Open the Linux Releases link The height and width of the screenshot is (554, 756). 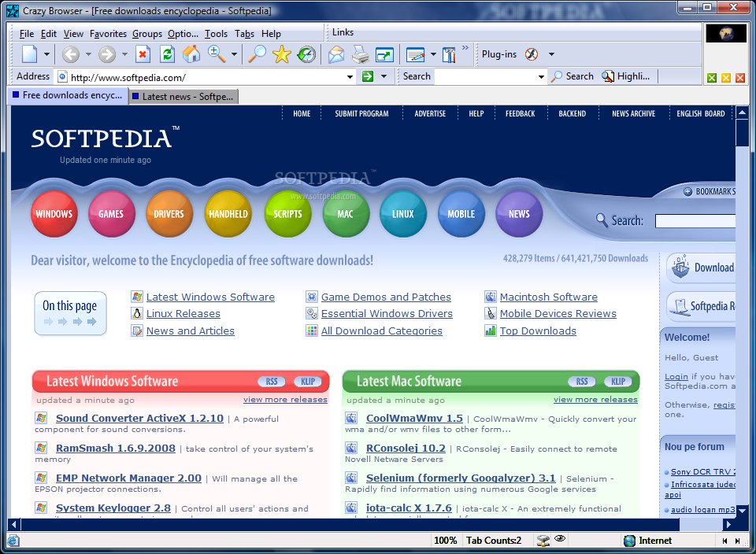[x=183, y=314]
